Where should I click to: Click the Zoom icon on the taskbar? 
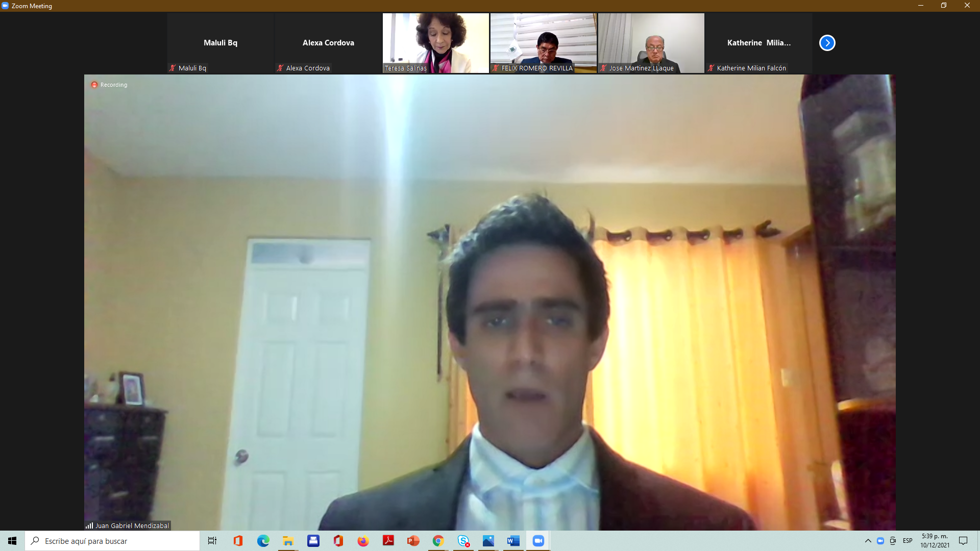point(538,541)
